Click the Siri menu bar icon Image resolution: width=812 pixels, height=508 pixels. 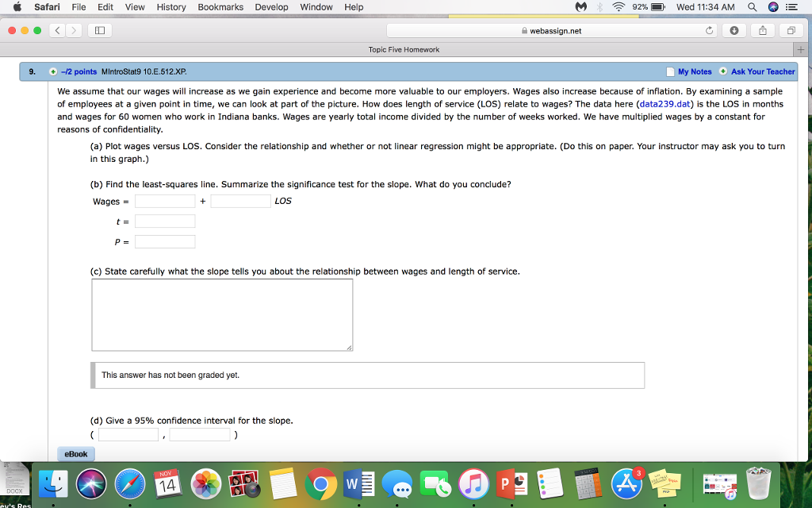[x=773, y=6]
